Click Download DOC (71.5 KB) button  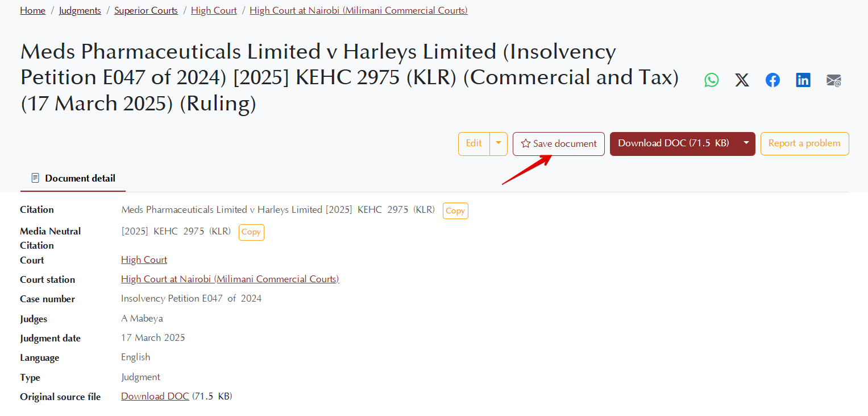coord(674,143)
